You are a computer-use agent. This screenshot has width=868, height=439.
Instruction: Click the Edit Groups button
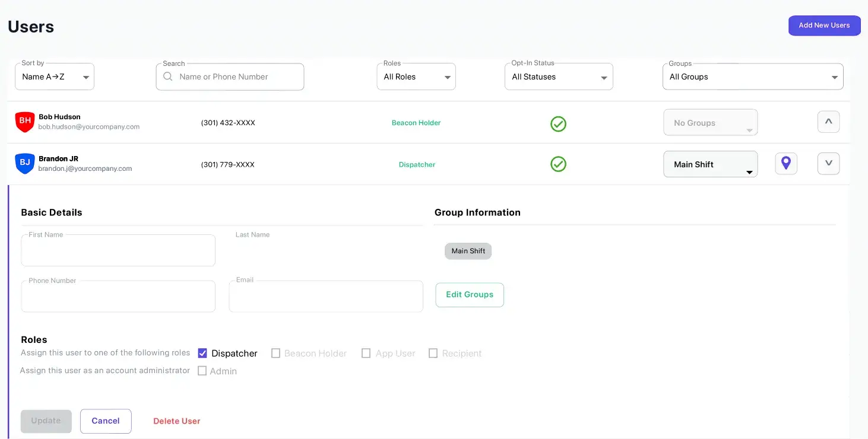[470, 295]
